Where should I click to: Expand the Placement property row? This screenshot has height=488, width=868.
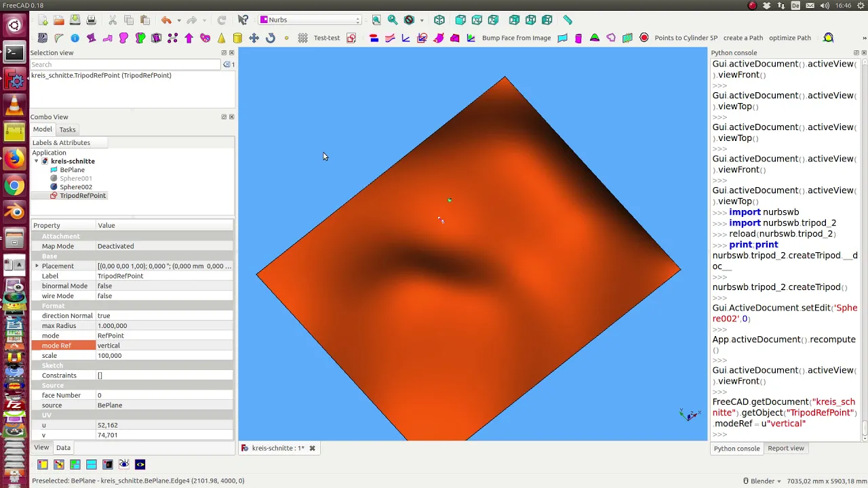(x=37, y=266)
